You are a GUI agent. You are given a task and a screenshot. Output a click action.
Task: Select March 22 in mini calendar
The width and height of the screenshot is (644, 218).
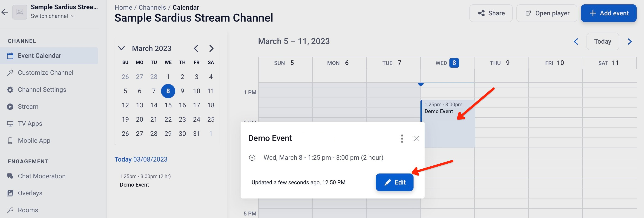pyautogui.click(x=168, y=120)
